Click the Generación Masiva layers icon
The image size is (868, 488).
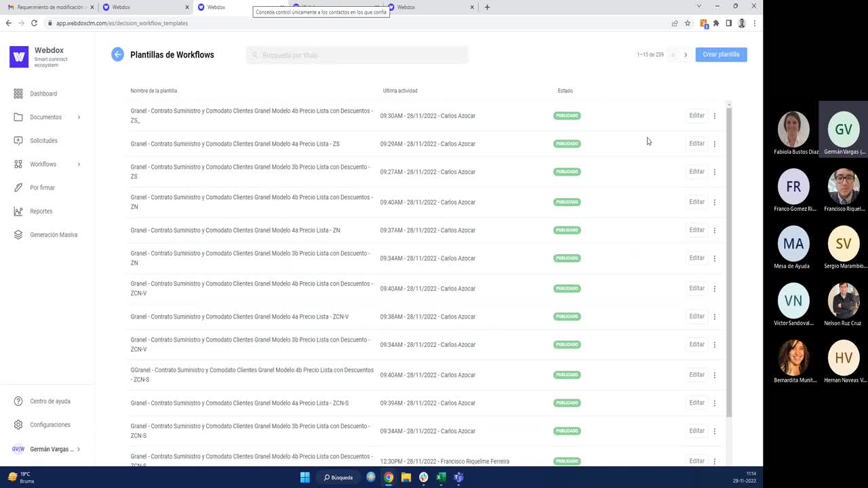pos(18,235)
